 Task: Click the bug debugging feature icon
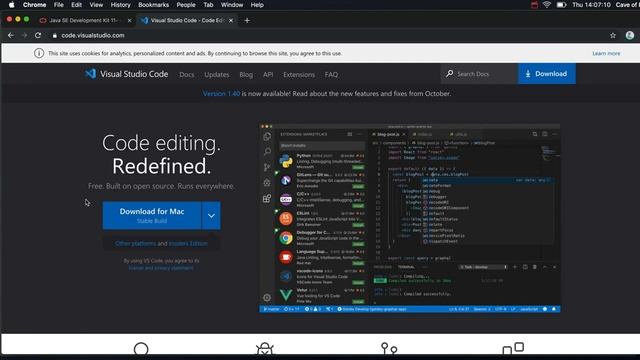point(264,349)
